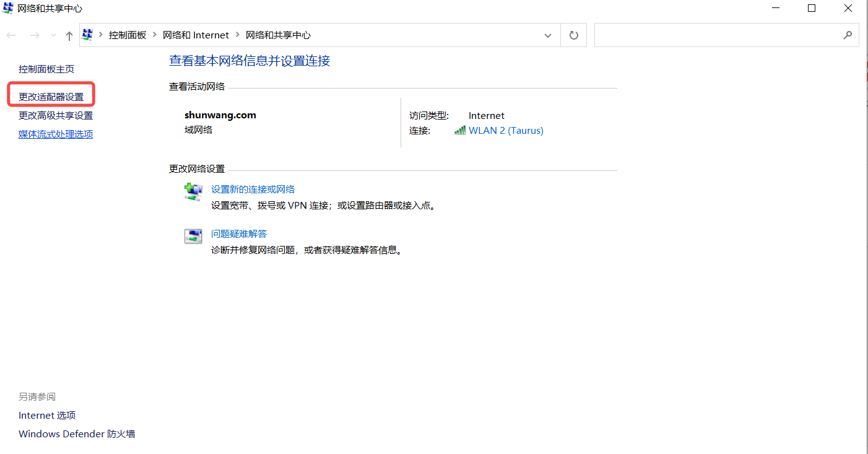This screenshot has width=868, height=454.
Task: Open Windows Defender 防火墙 link
Action: point(77,434)
